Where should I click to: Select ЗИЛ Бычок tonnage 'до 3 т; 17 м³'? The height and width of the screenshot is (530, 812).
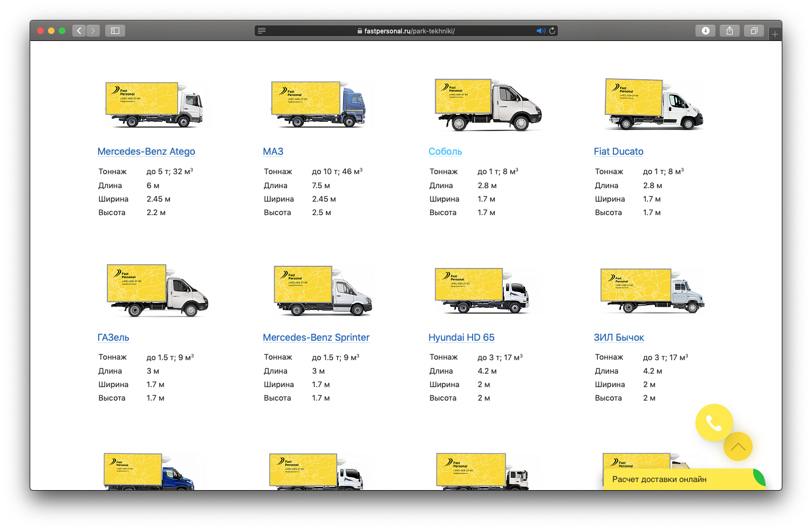[x=666, y=357]
